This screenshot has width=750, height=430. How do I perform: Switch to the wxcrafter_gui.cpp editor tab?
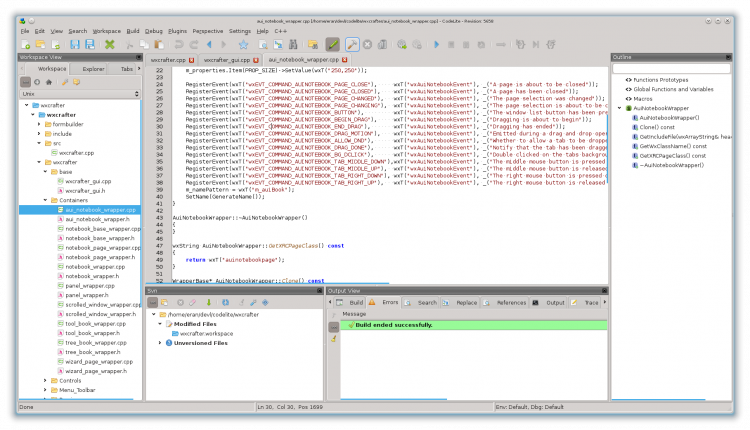227,60
